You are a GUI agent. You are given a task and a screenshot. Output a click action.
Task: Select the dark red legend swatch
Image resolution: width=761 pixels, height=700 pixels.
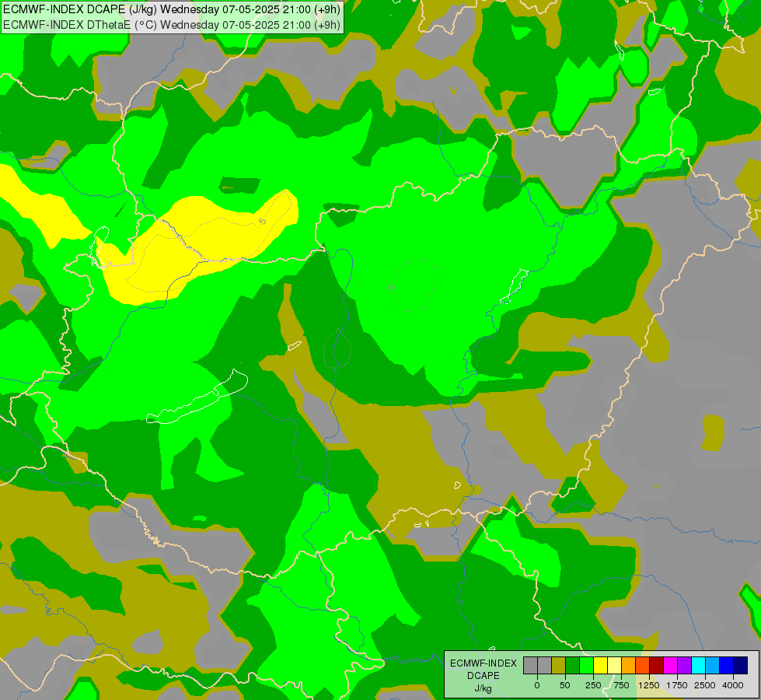[657, 665]
